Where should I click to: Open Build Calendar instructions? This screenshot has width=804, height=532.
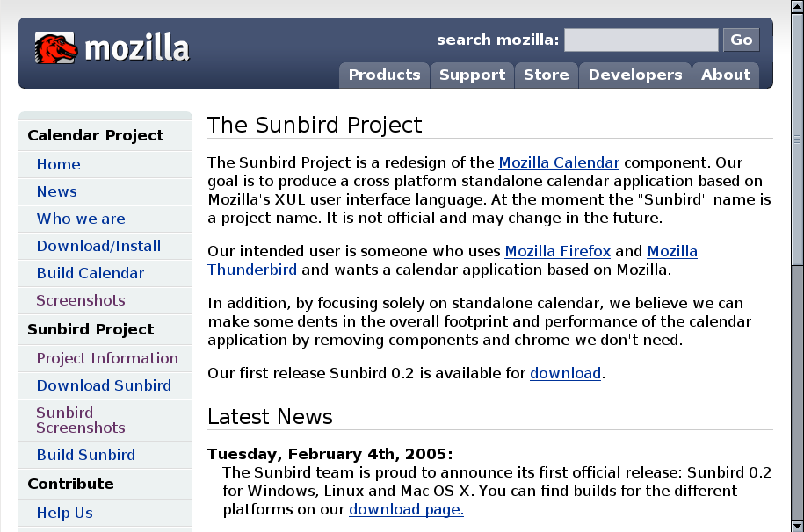(x=91, y=273)
